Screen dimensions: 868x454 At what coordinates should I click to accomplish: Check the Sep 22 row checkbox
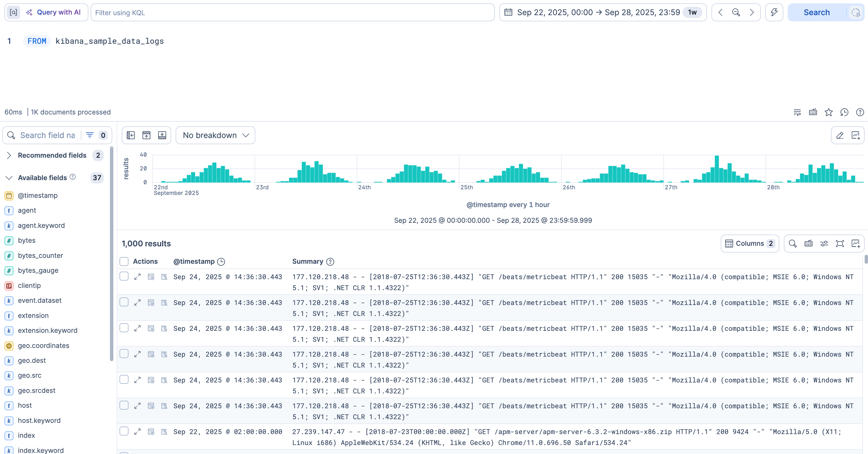(124, 431)
